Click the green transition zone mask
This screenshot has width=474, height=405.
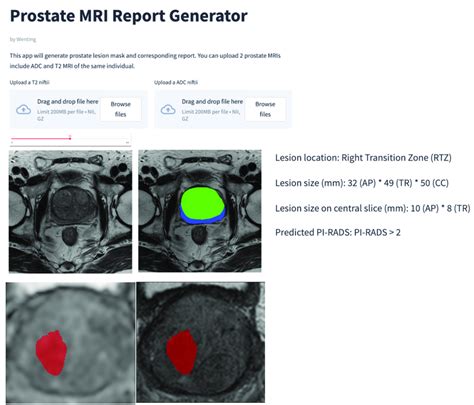click(202, 202)
